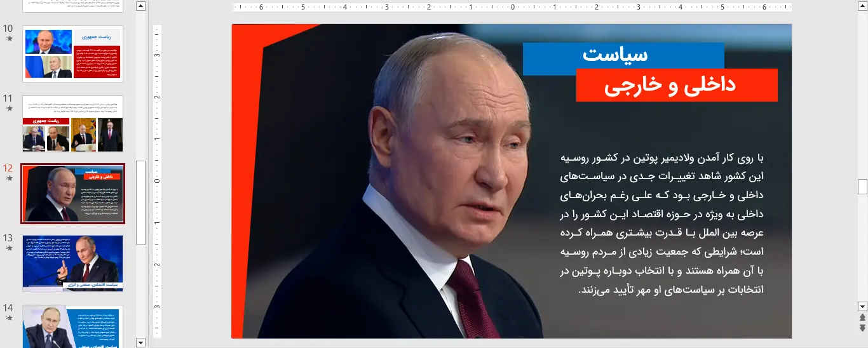
Task: Click slide number 12 label in panel
Action: [x=8, y=168]
